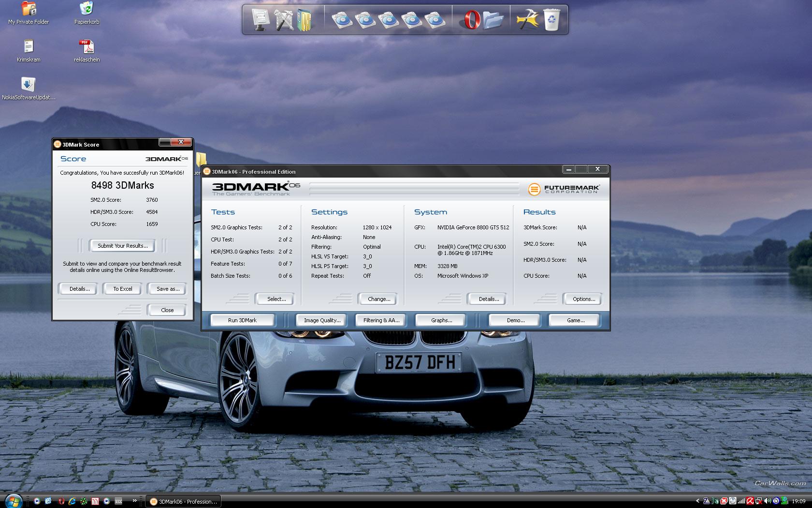Open the Recycle Bin in the dock
Viewport: 812px width, 508px height.
551,20
